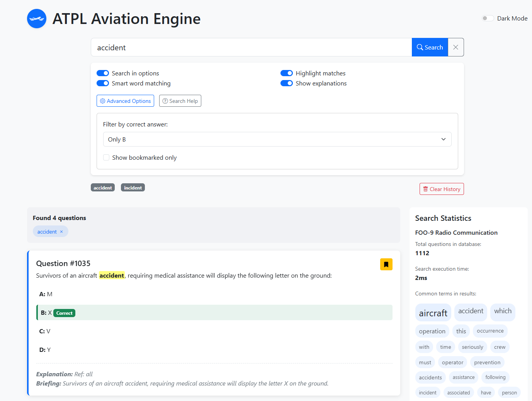
Task: Click the question mark icon on Search Help
Action: [x=165, y=101]
